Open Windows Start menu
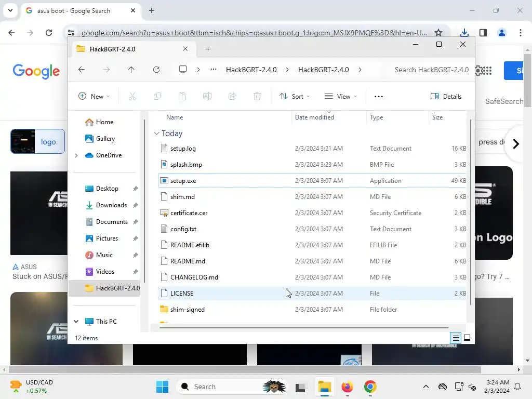 162,387
